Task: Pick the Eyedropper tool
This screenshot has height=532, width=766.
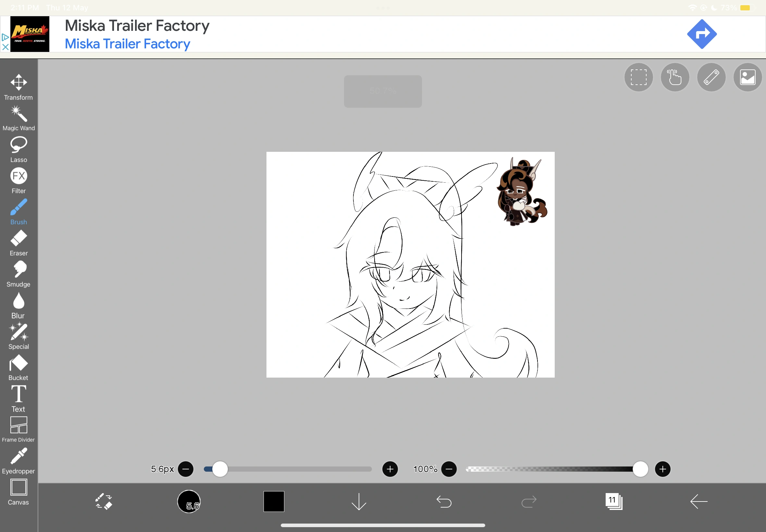Action: 19,456
